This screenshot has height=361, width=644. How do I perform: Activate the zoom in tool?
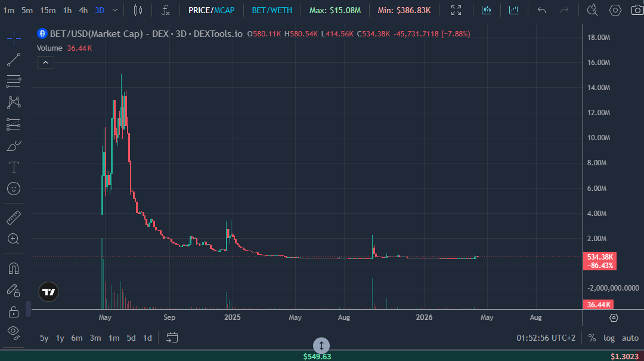(x=14, y=239)
